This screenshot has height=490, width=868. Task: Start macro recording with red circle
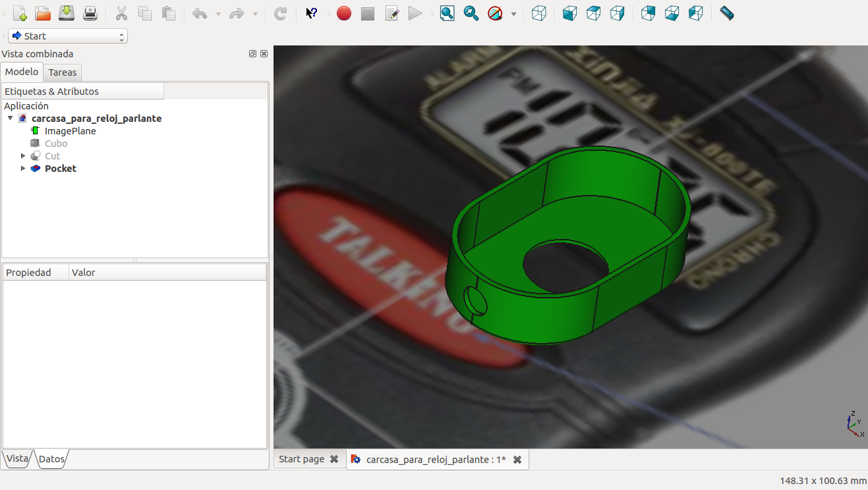(343, 13)
